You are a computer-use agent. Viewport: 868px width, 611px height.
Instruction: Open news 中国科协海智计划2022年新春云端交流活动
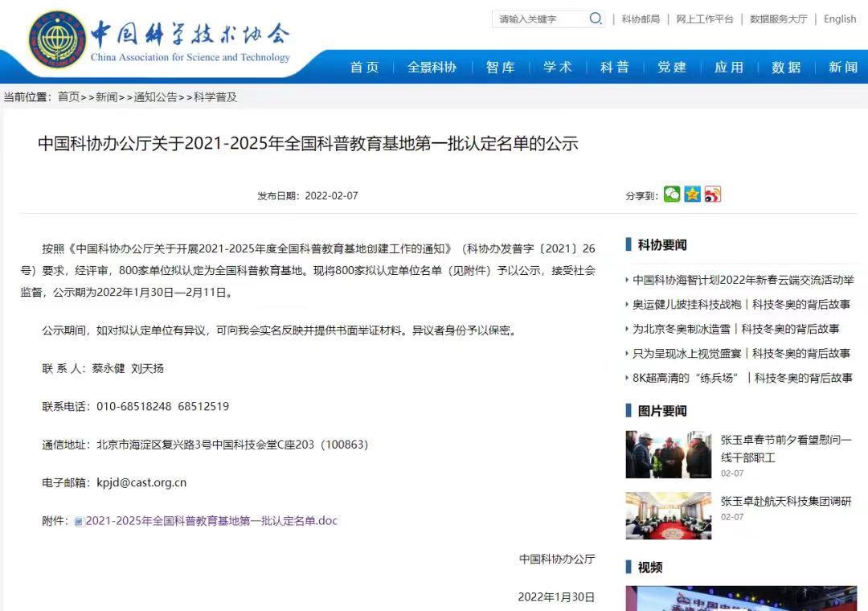[743, 281]
